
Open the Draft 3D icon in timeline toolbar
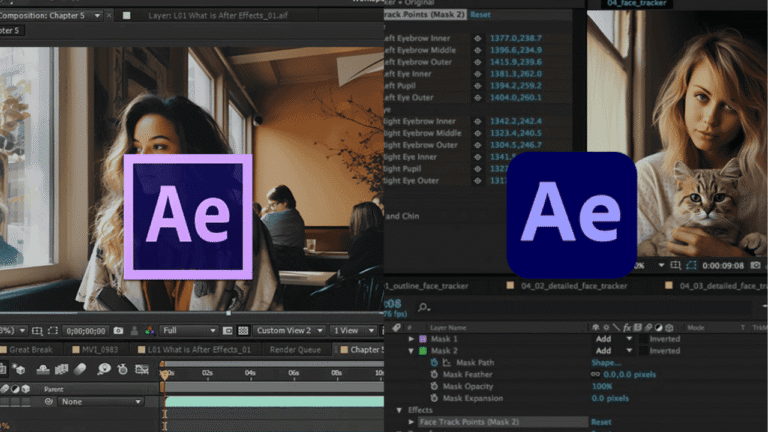tap(19, 369)
